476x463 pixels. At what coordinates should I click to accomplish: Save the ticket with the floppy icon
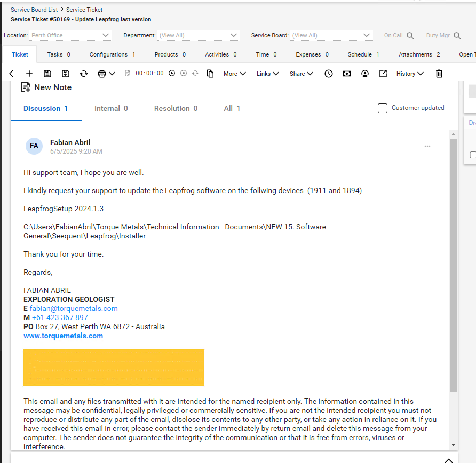click(47, 74)
